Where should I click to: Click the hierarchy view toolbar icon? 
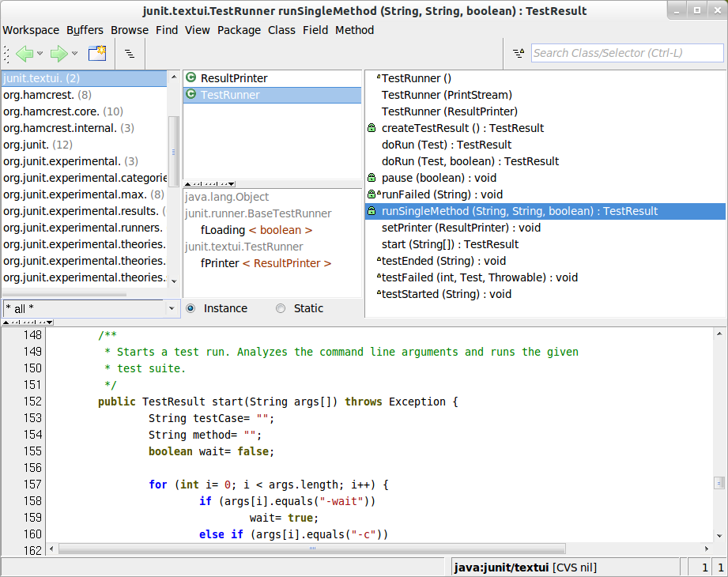pos(130,54)
